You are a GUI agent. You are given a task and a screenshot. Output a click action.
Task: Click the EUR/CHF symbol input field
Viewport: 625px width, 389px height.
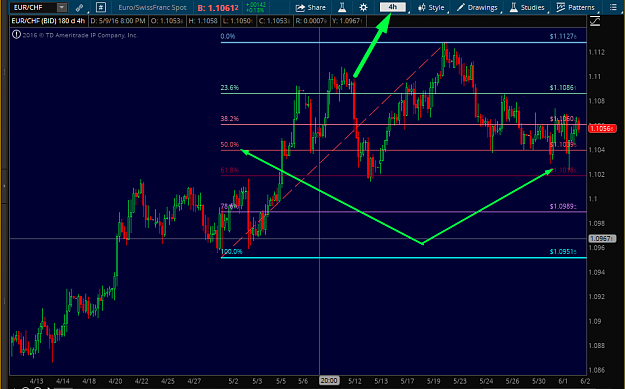click(33, 7)
